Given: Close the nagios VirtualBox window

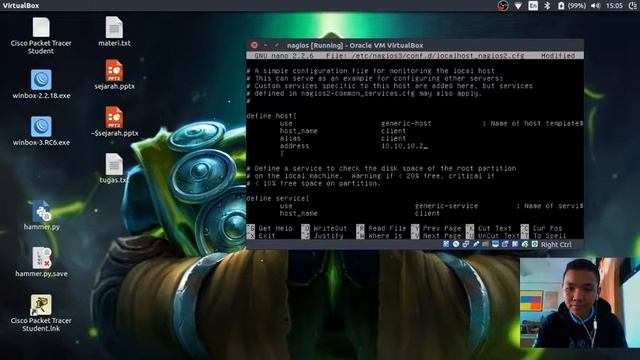Looking at the screenshot, I should 254,45.
